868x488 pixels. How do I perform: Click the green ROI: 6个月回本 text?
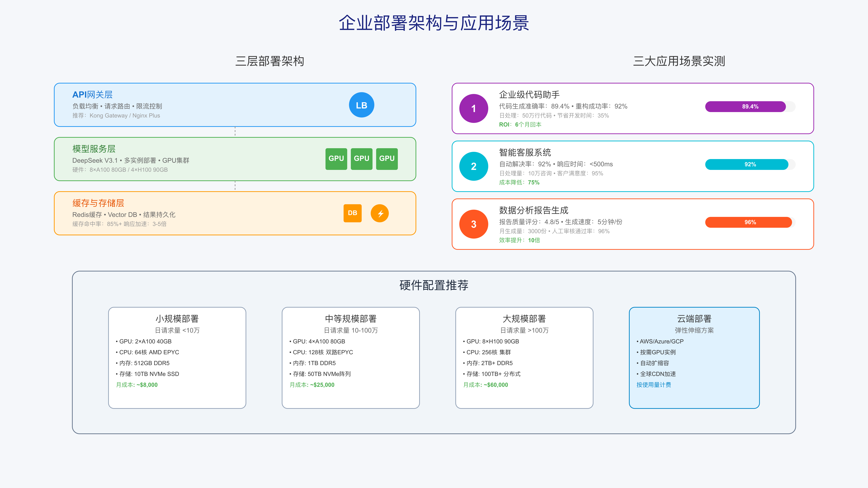[x=520, y=125]
